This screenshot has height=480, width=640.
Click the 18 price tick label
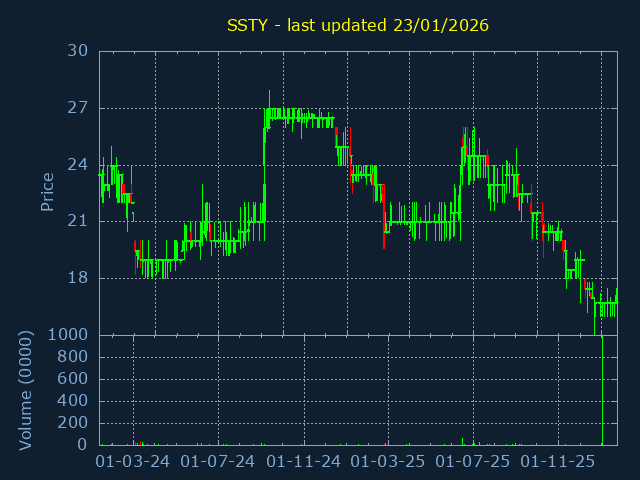point(77,278)
